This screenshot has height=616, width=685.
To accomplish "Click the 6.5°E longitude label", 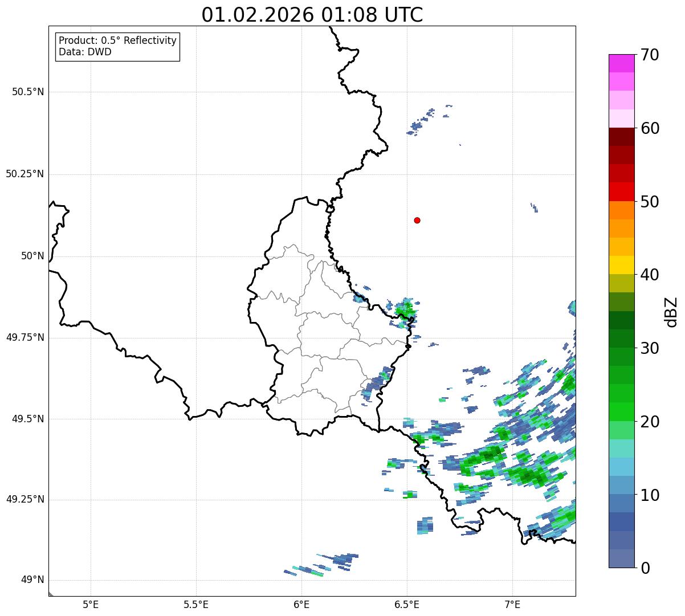I will tap(407, 604).
